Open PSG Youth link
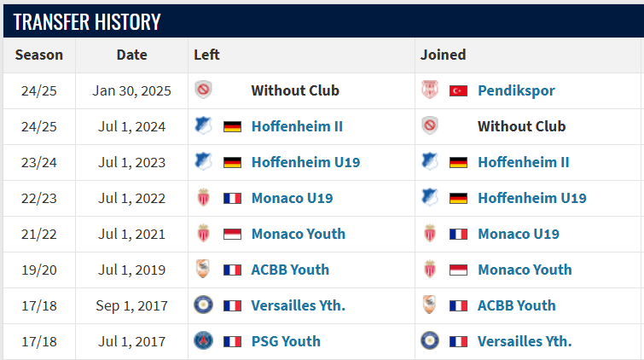Viewport: 644px width, 360px height. tap(286, 341)
